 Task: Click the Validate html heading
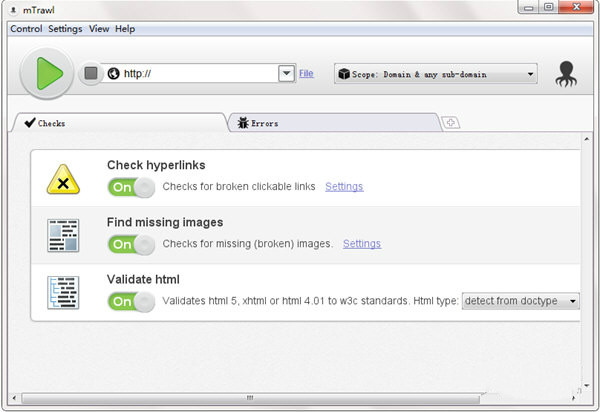pyautogui.click(x=143, y=279)
